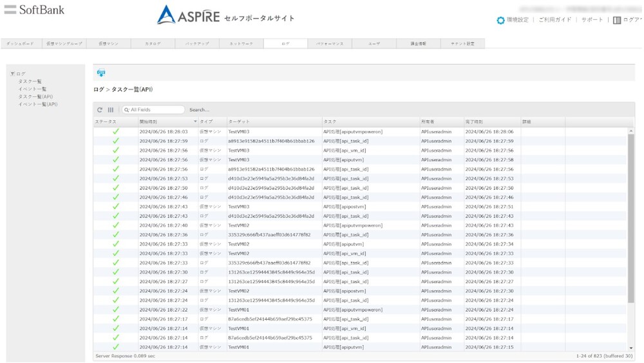
Task: Click the table refresh icon
Action: pos(100,110)
